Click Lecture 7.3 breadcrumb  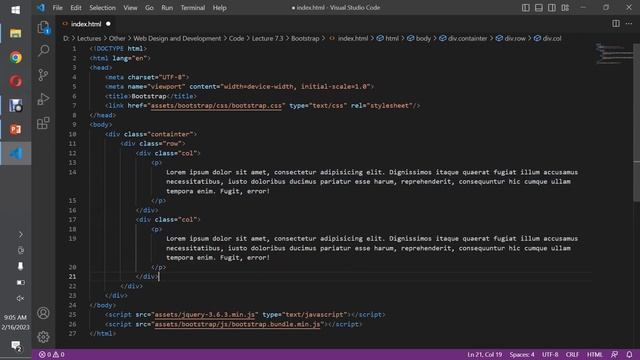(x=267, y=38)
